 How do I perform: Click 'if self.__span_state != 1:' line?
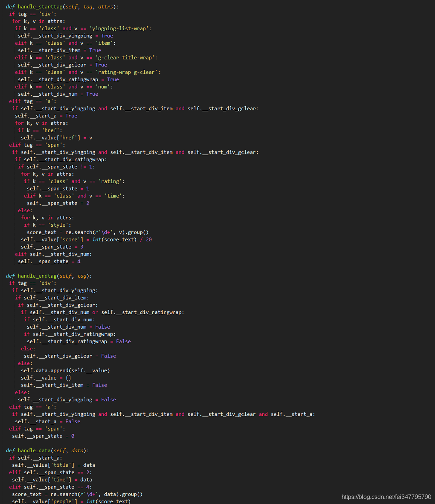pyautogui.click(x=56, y=167)
